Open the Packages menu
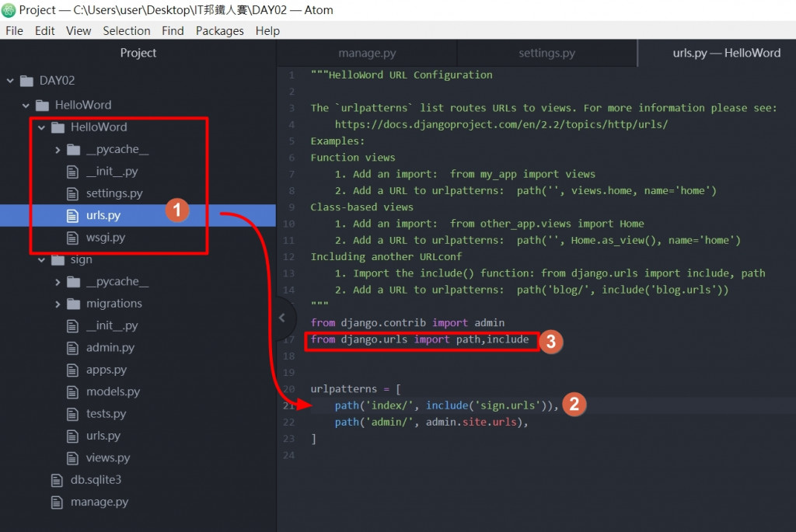The image size is (796, 532). point(220,31)
